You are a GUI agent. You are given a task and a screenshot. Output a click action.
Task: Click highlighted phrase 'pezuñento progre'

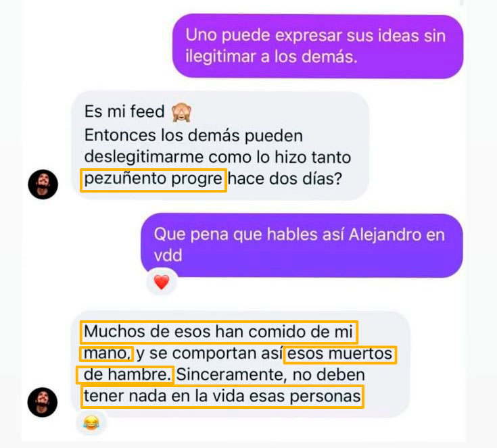153,180
